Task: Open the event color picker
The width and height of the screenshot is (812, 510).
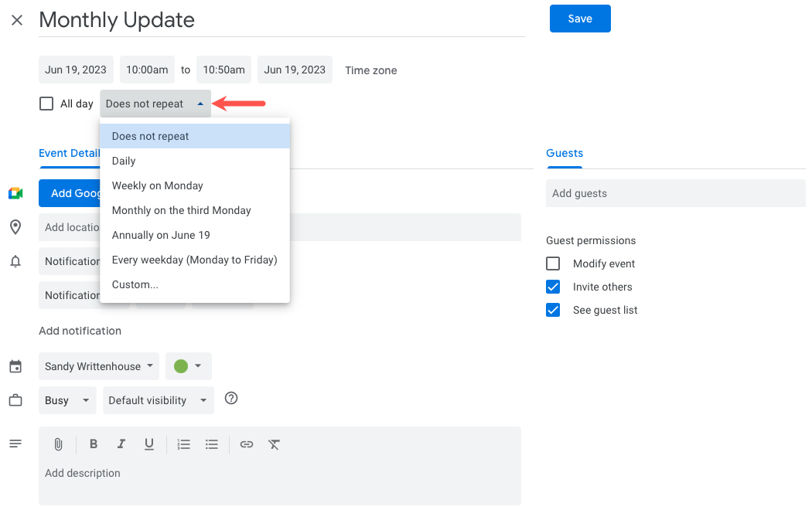Action: tap(188, 366)
